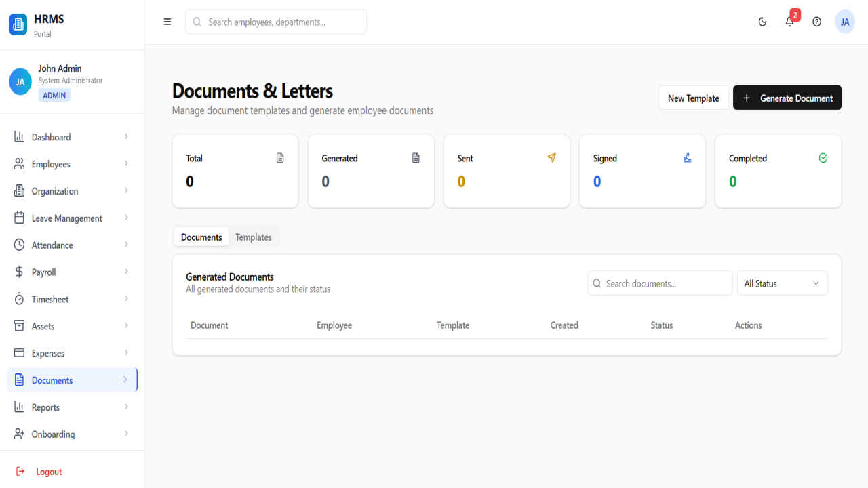Open notifications bell icon

tap(789, 22)
